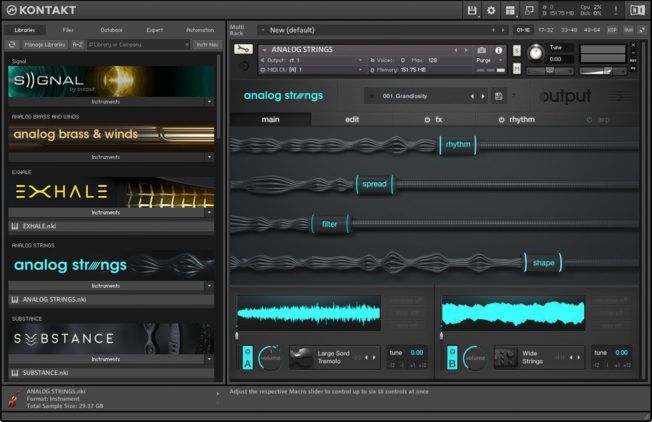This screenshot has width=652, height=422.
Task: Toggle the rhythm tab power button
Action: pyautogui.click(x=501, y=120)
